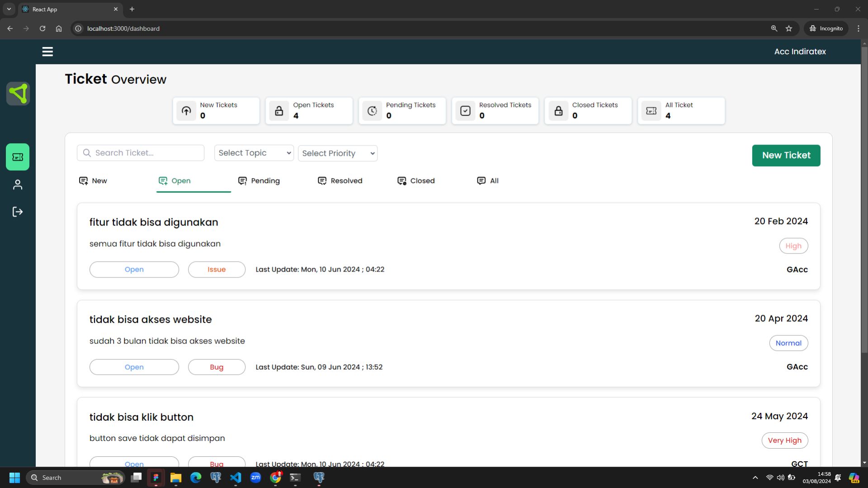This screenshot has height=488, width=868.
Task: Click the Acc Indiratex account name
Action: (800, 52)
